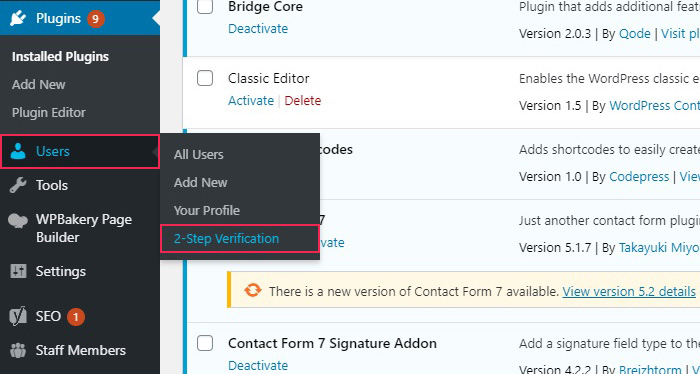Viewport: 700px width, 374px height.
Task: Click the Tools wrench icon
Action: point(18,185)
